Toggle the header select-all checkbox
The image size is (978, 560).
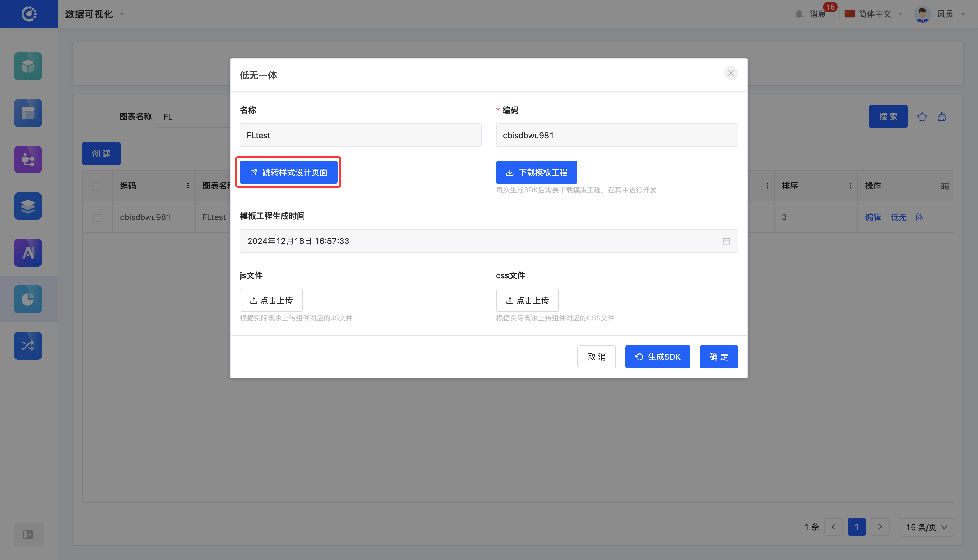96,186
